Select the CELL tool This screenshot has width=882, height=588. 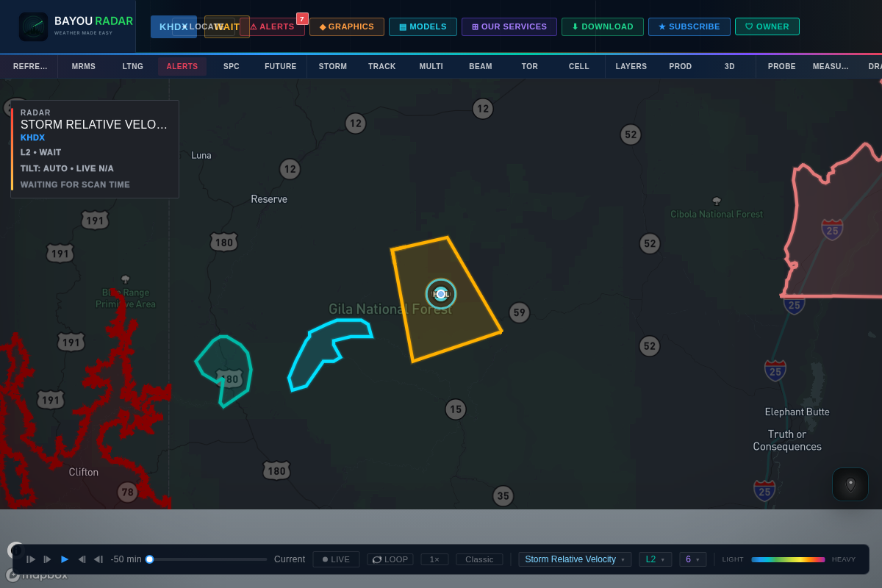pyautogui.click(x=579, y=66)
